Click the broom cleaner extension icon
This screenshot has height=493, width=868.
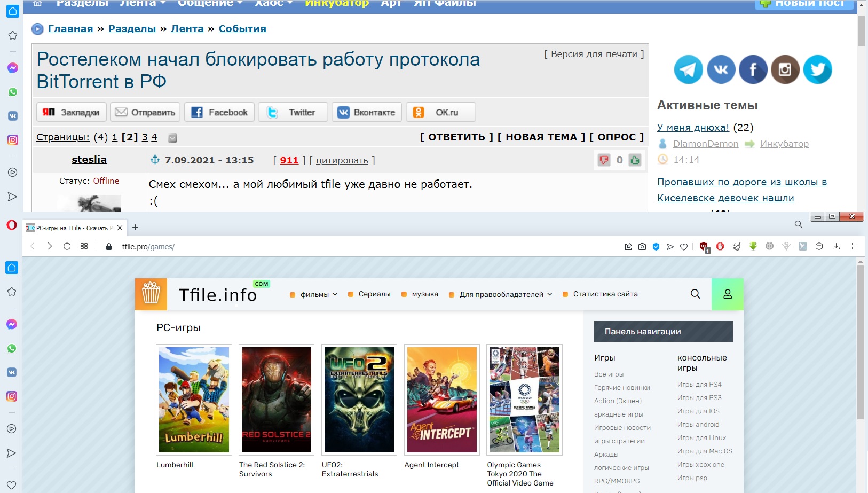click(x=737, y=246)
